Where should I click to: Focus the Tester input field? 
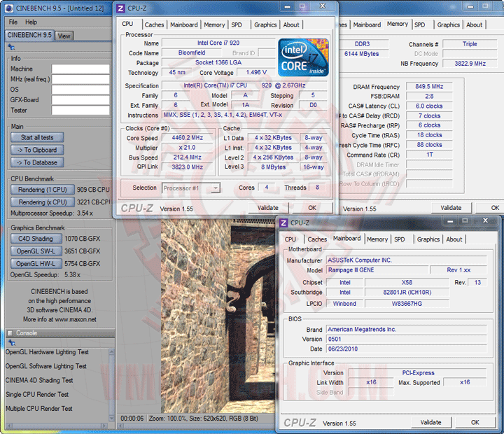[x=80, y=109]
